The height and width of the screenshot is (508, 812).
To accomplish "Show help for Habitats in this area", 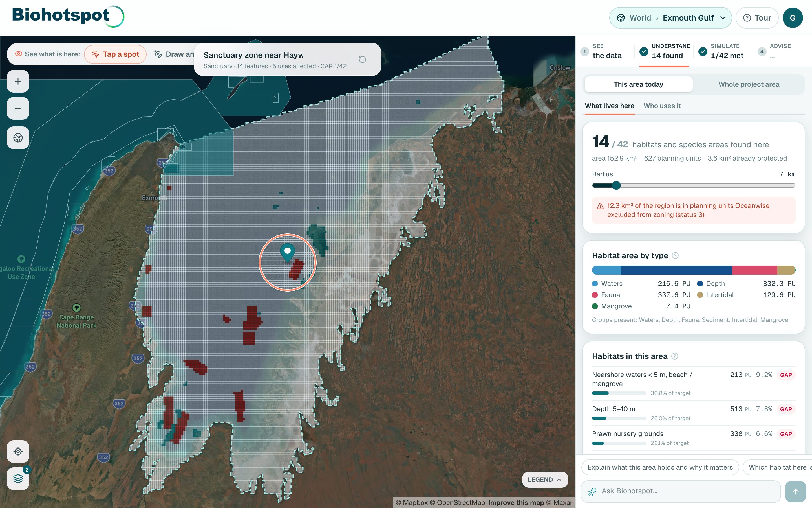I will point(675,356).
